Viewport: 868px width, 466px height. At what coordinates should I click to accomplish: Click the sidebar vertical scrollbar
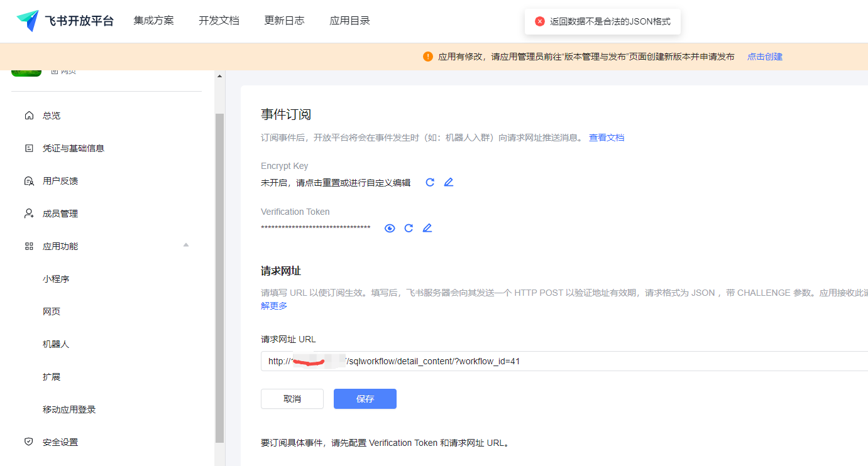219,278
